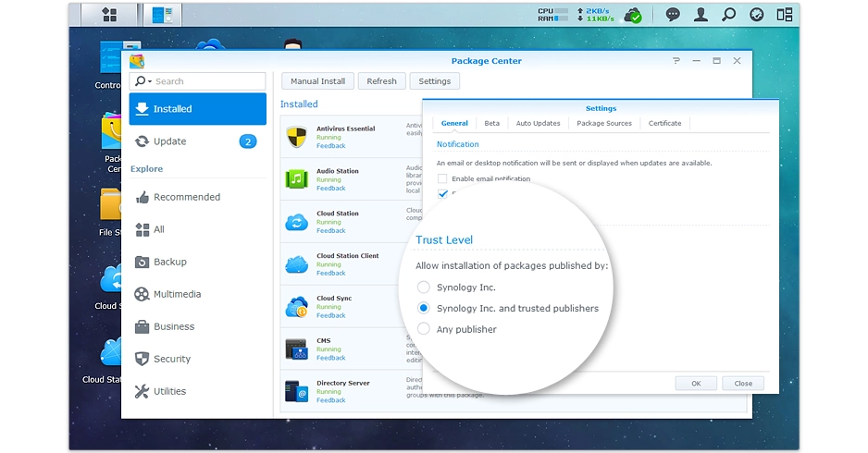Viewport: 868px width, 453px height.
Task: Click the Directory Server package icon
Action: (x=297, y=391)
